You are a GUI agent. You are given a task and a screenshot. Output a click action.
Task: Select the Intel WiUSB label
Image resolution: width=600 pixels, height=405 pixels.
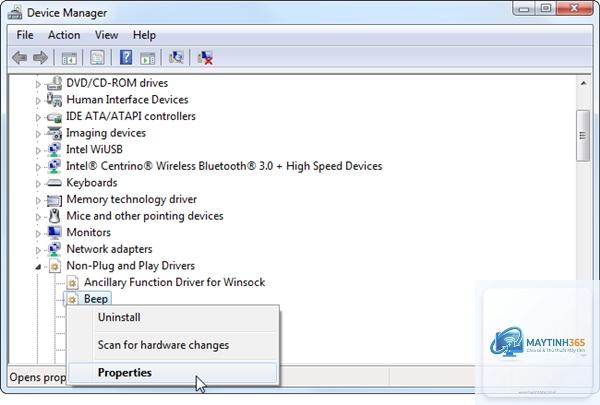point(95,149)
